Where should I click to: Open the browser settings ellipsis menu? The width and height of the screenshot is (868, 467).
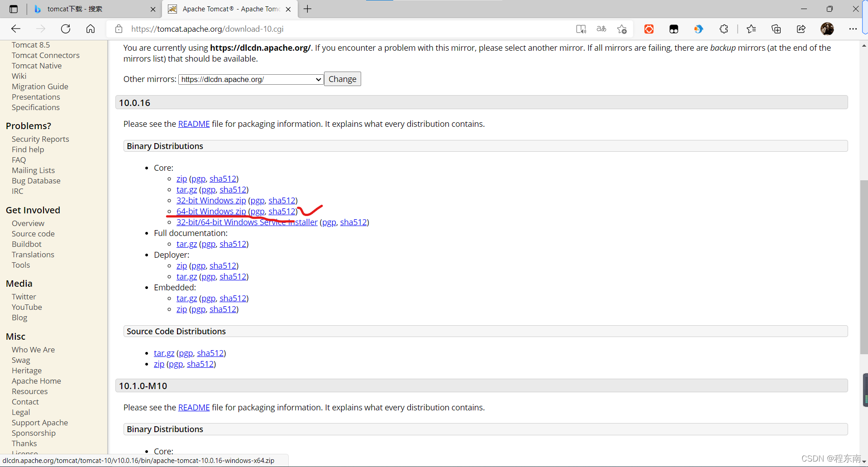pyautogui.click(x=854, y=29)
